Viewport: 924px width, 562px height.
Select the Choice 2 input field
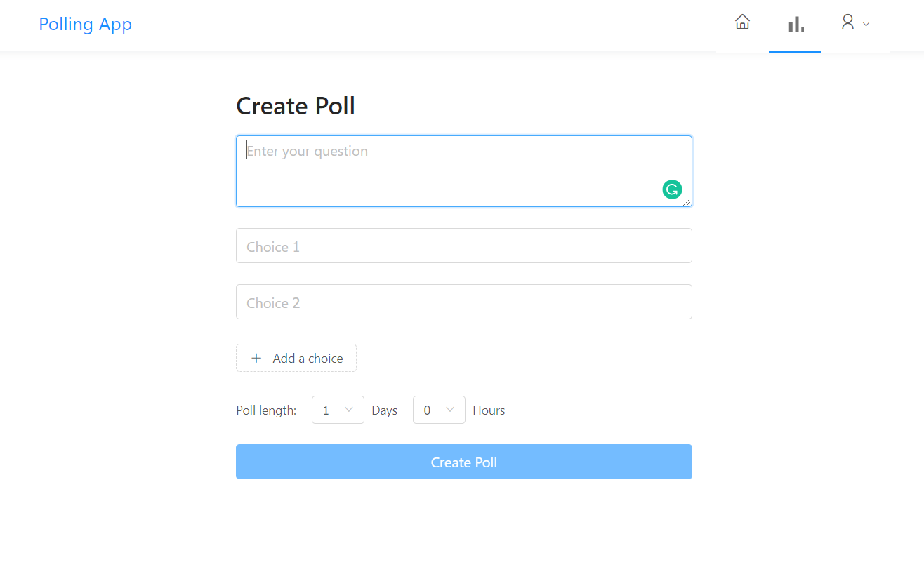[463, 302]
